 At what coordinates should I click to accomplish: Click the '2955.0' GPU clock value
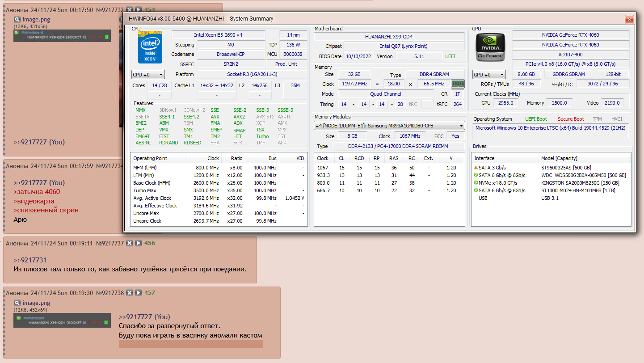pos(506,103)
